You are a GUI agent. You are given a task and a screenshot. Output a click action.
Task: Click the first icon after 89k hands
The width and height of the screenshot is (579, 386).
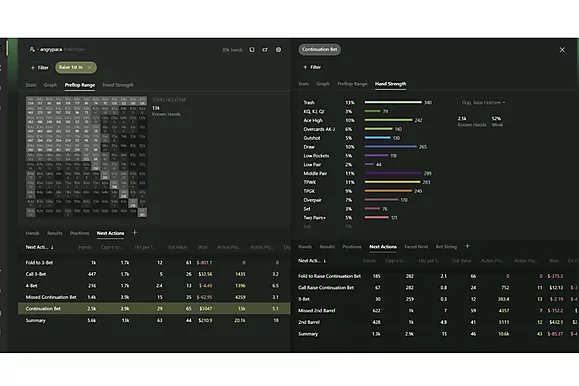point(252,49)
